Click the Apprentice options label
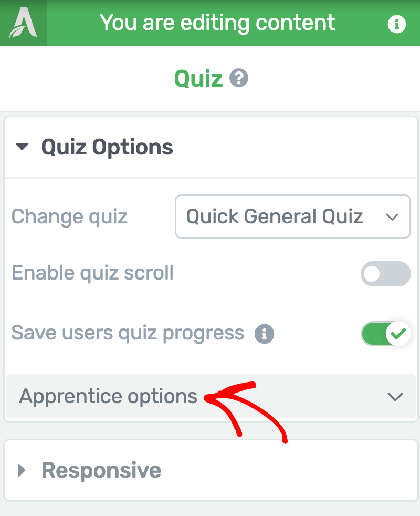This screenshot has width=420, height=516. (x=108, y=396)
